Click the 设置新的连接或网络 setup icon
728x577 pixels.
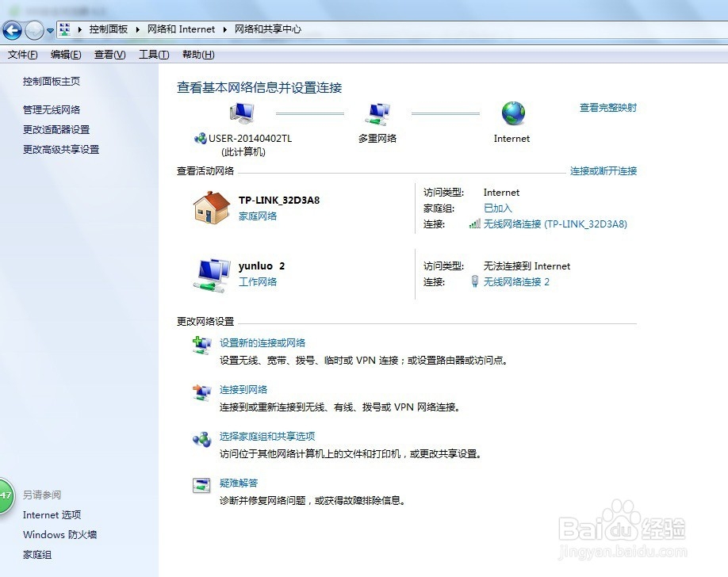coord(201,345)
